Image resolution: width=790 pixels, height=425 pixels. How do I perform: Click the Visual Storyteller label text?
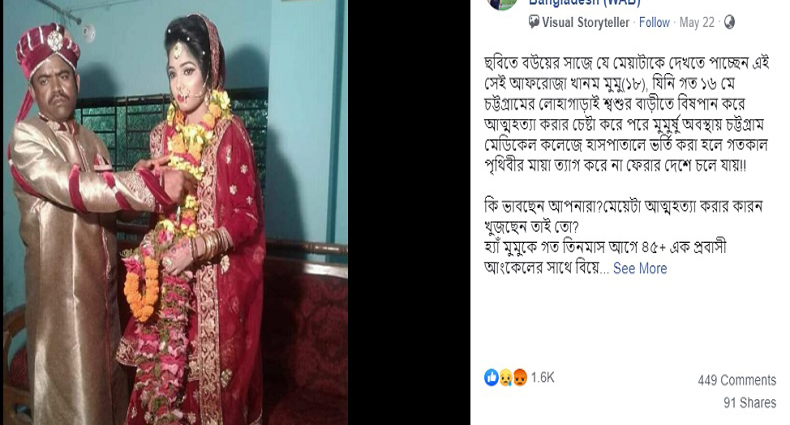(x=585, y=23)
